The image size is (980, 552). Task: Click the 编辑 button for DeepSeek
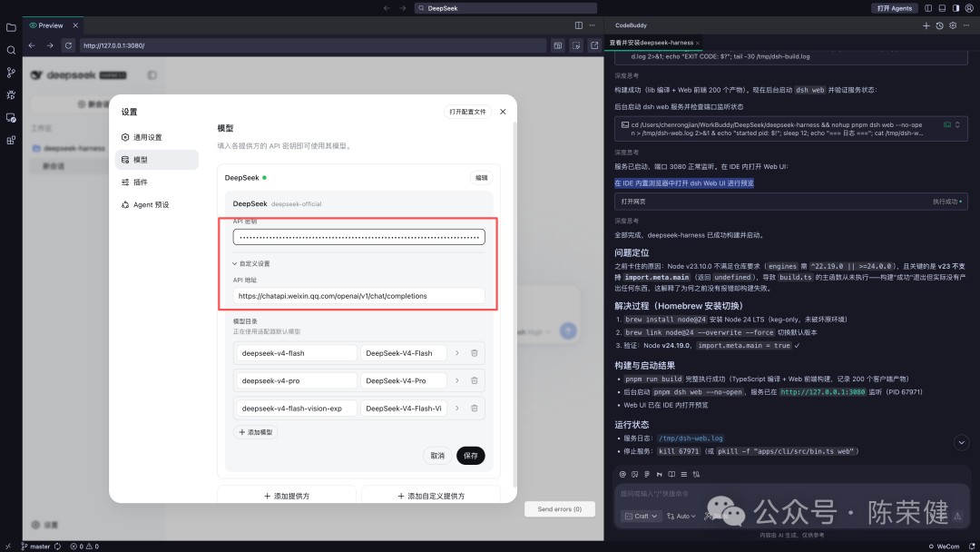point(481,178)
